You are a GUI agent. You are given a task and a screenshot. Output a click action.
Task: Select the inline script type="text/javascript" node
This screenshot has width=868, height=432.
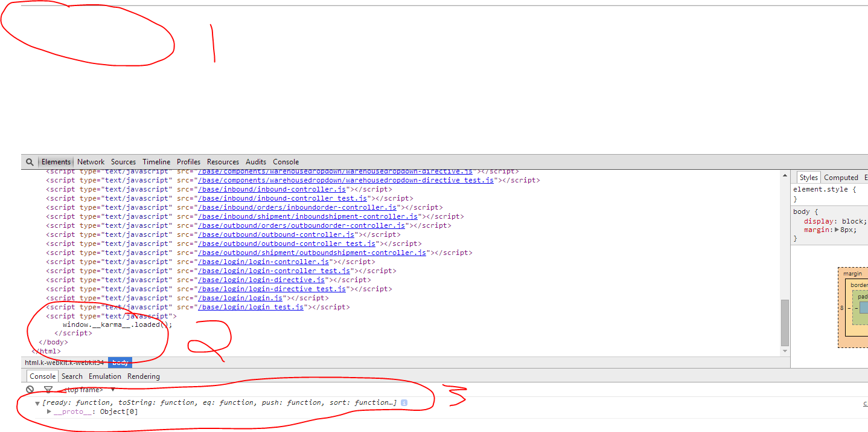(111, 316)
